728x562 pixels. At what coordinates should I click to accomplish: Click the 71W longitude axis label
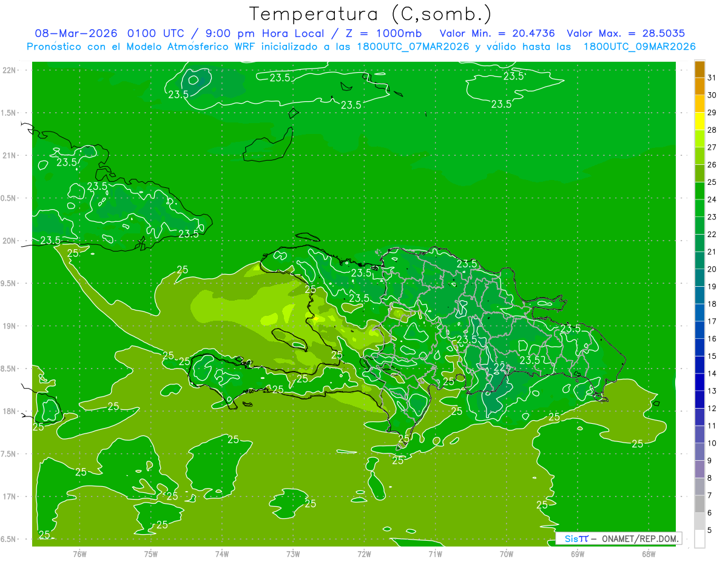coord(435,554)
